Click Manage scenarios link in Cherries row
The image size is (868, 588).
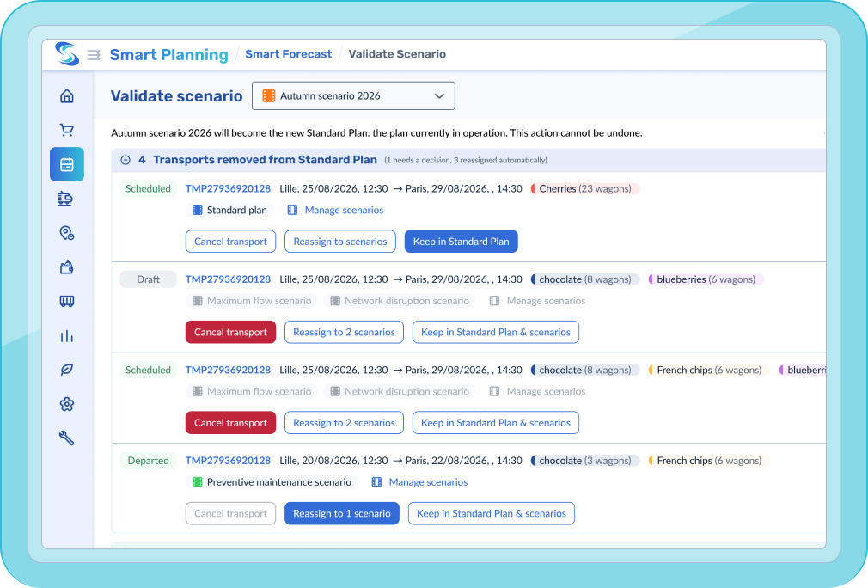345,211
